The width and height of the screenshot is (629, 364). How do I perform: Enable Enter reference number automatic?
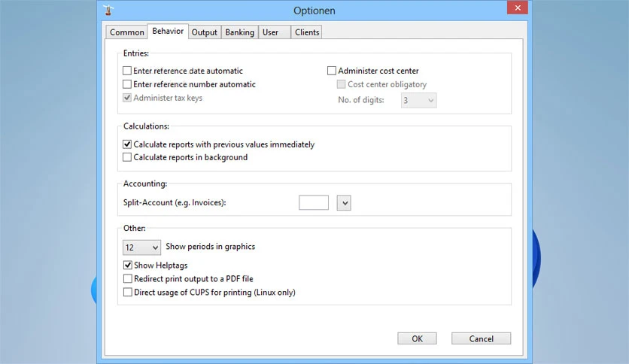[127, 84]
